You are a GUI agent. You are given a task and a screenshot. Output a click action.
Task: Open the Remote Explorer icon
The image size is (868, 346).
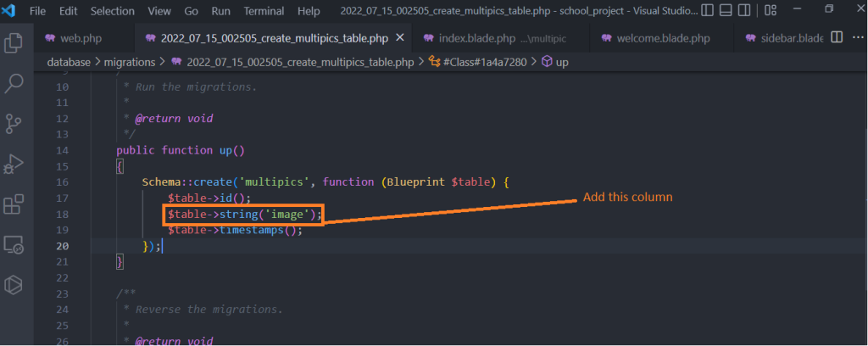[14, 245]
